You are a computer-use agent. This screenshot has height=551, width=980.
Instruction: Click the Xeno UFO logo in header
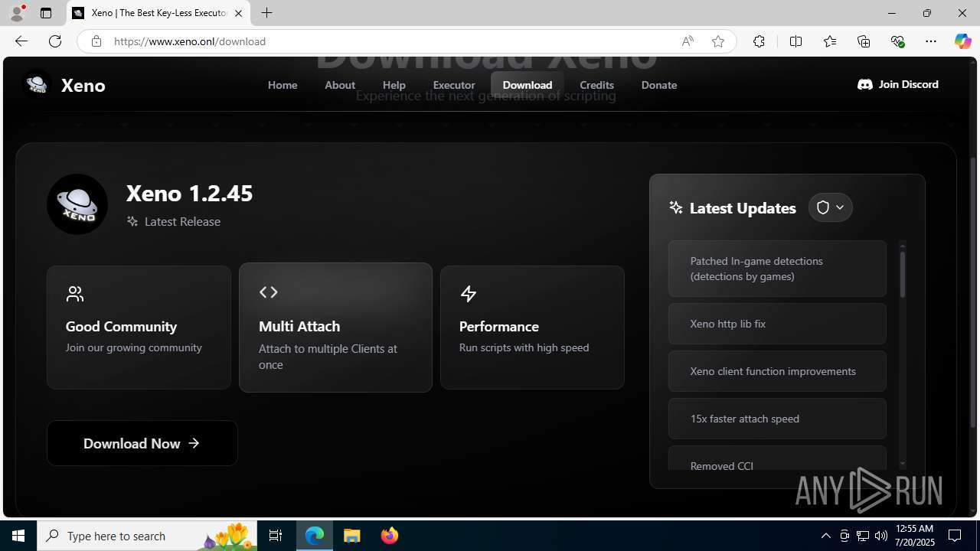[x=37, y=84]
